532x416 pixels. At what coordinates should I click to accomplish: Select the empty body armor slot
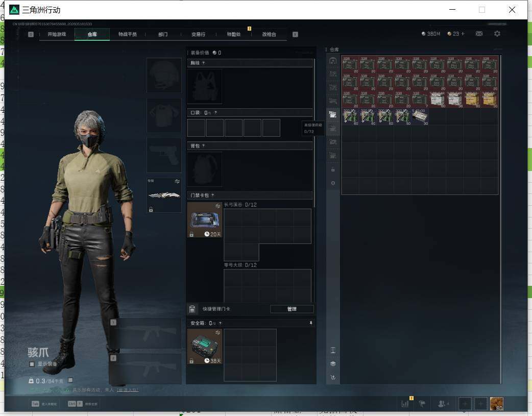point(164,115)
